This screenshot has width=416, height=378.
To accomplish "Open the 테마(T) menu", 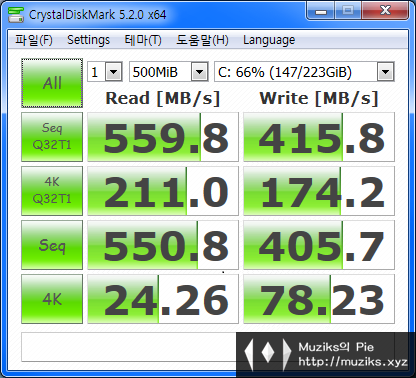I will coord(143,40).
